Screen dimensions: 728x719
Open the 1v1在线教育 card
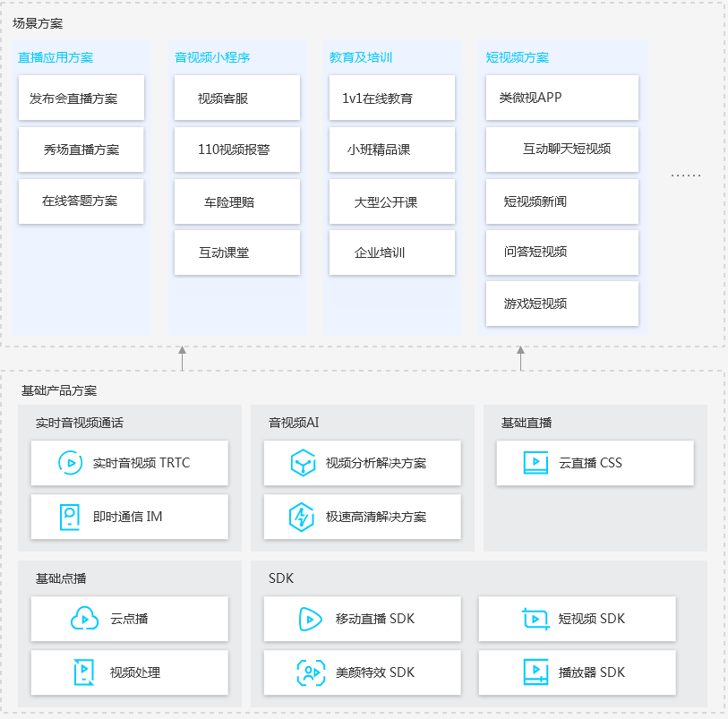[391, 98]
